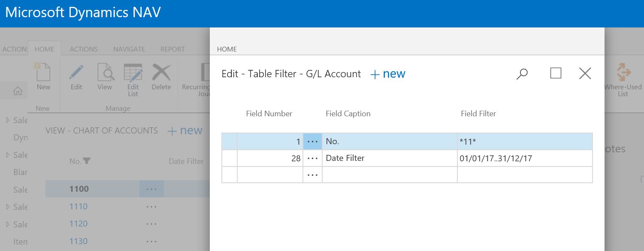
Task: Click the Field Filter column header
Action: tap(478, 114)
